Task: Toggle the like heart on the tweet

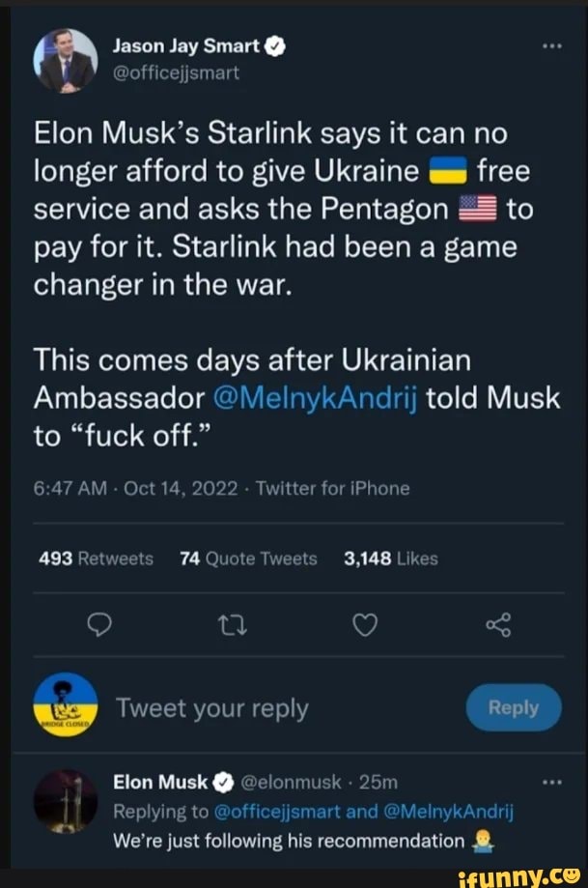Action: 365,625
